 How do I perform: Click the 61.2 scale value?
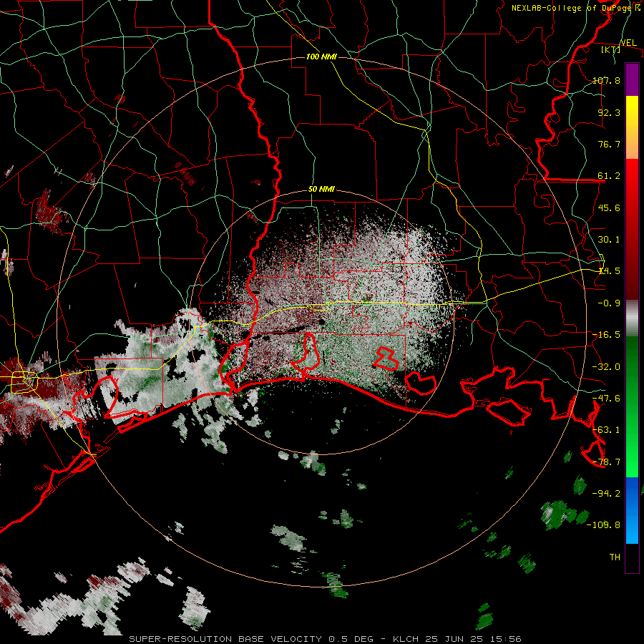click(x=609, y=176)
